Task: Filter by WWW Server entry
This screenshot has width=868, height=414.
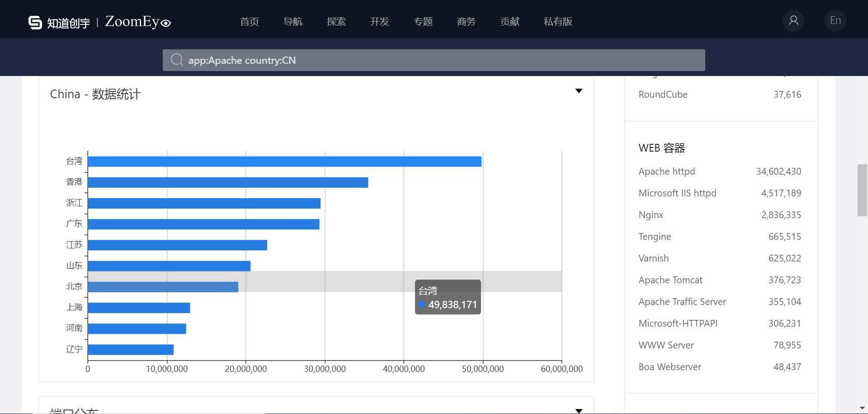Action: pyautogui.click(x=666, y=345)
